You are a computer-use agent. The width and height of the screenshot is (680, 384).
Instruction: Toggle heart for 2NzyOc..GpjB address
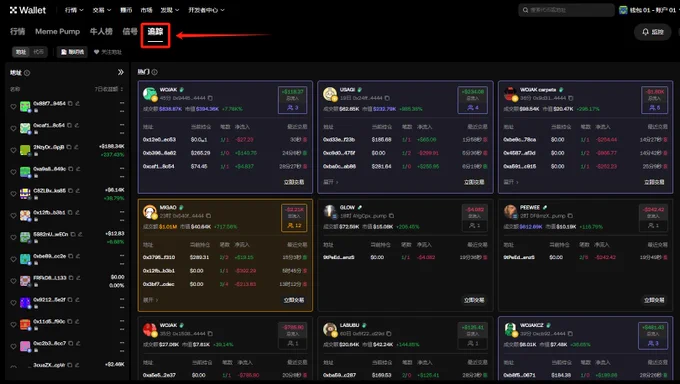click(13, 150)
